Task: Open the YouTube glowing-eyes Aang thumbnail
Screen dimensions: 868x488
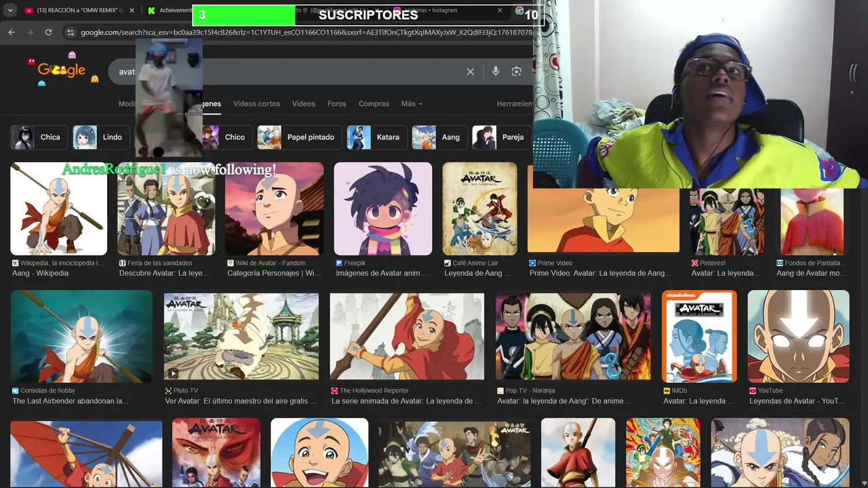Action: [x=798, y=336]
